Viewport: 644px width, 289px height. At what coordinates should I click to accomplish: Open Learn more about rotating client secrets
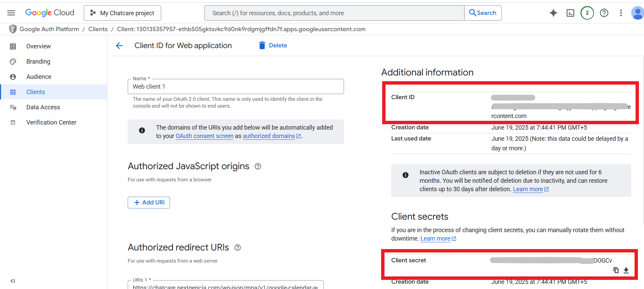[438, 239]
